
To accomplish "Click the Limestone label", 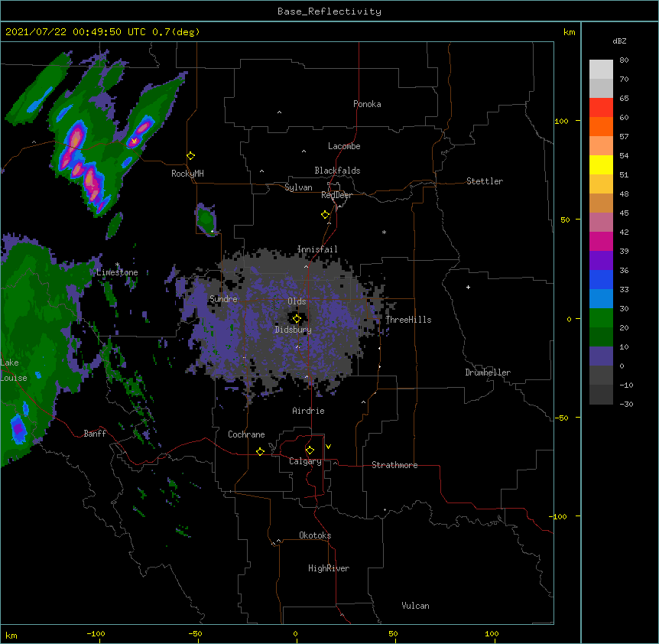I will click(x=117, y=272).
